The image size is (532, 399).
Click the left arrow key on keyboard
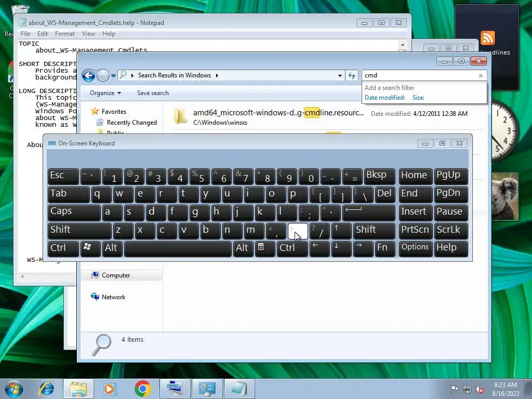[x=320, y=249]
